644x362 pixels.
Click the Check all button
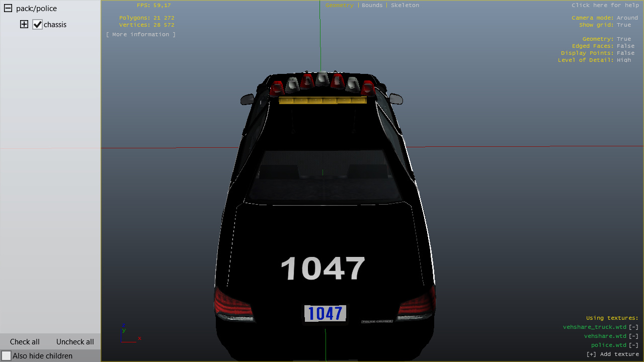[25, 342]
